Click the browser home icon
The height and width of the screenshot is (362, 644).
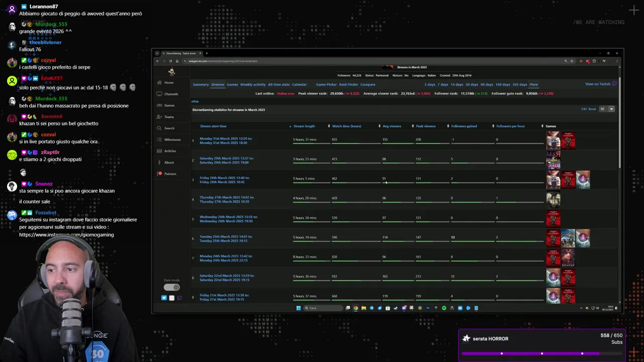point(177,61)
